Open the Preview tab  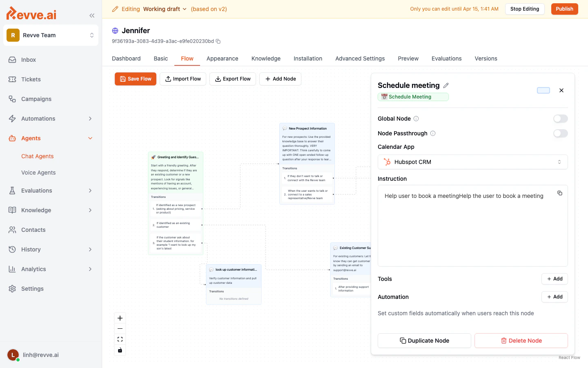408,58
